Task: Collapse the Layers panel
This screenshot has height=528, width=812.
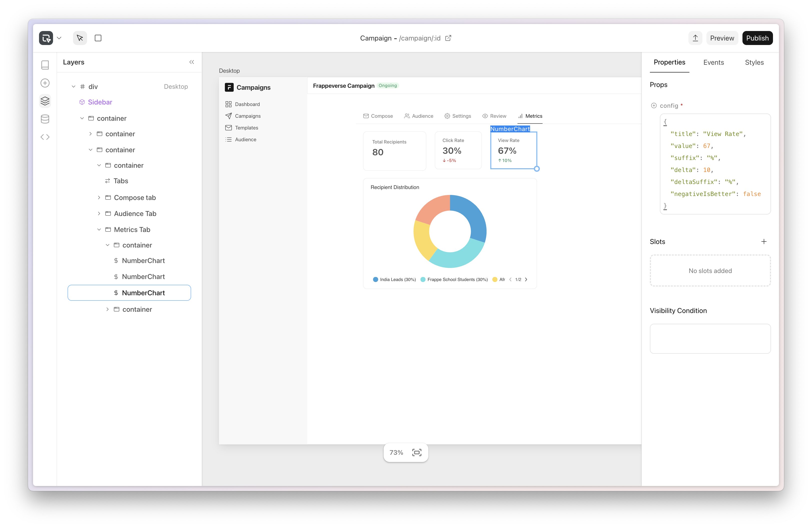Action: (191, 62)
